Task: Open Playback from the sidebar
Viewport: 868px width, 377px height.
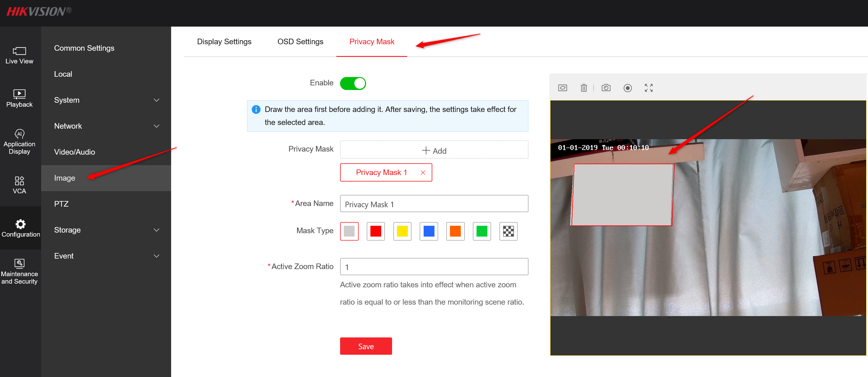Action: point(19,98)
